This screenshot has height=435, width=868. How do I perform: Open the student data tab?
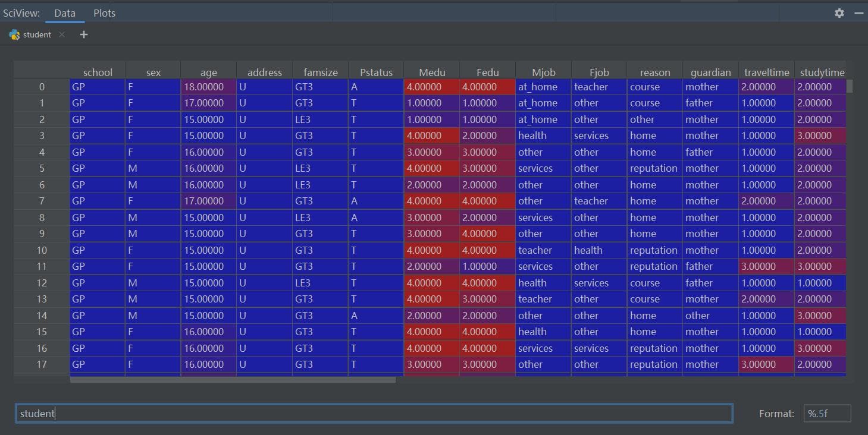[37, 34]
